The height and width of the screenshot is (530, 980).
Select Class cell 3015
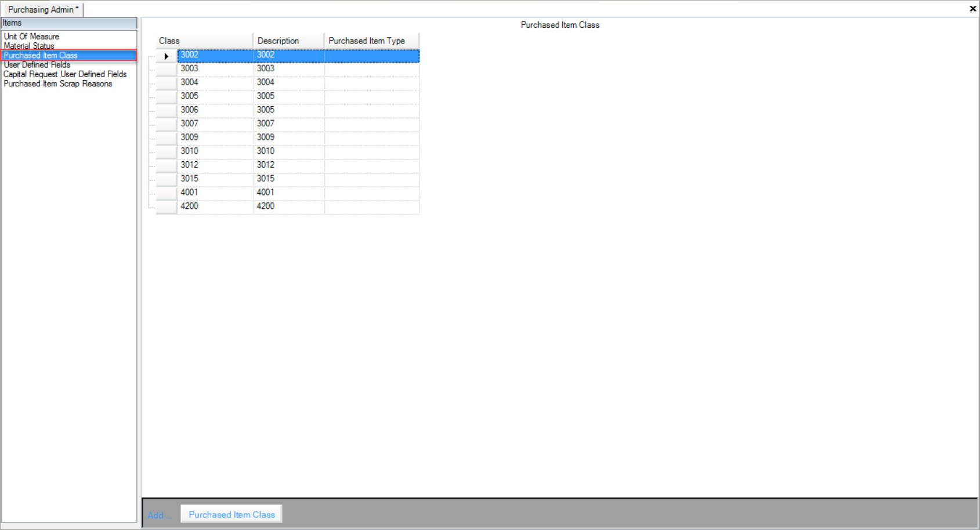[215, 179]
